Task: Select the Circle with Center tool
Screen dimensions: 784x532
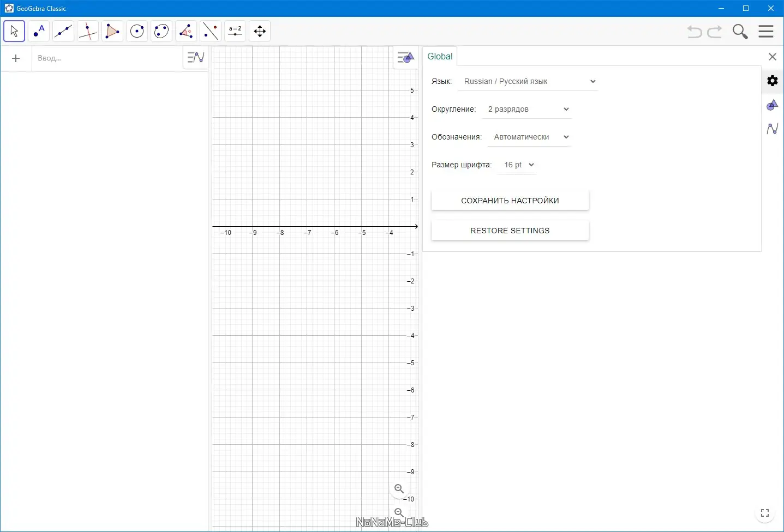Action: pyautogui.click(x=137, y=31)
